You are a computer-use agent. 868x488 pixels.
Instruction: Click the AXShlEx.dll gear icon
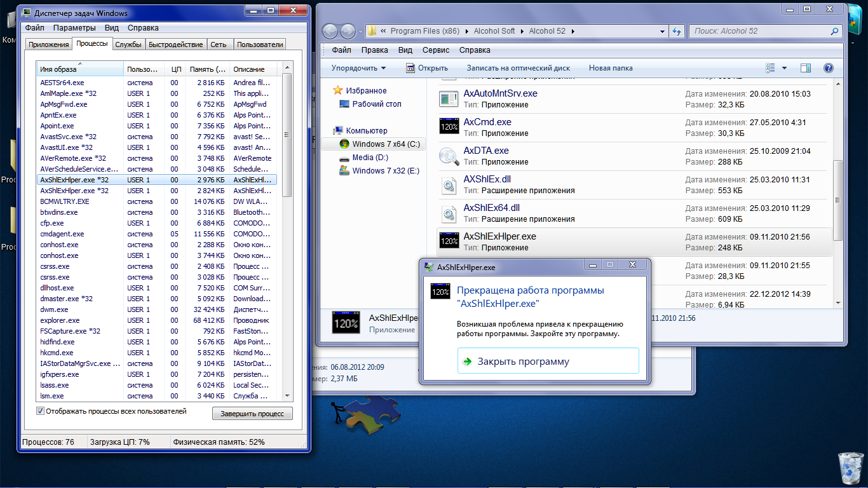[x=449, y=184]
